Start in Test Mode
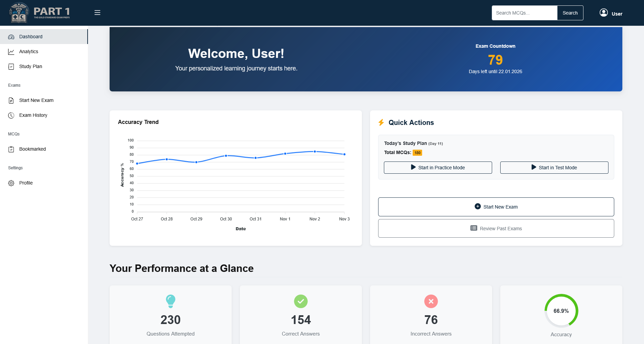The height and width of the screenshot is (344, 644). (554, 168)
